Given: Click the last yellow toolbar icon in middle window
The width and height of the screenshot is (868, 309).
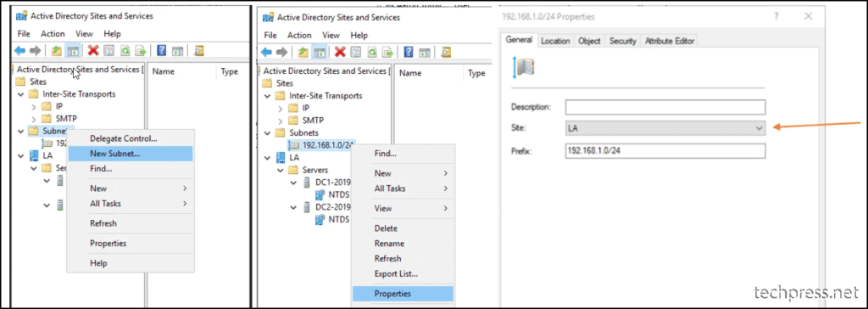Looking at the screenshot, I should pos(446,52).
